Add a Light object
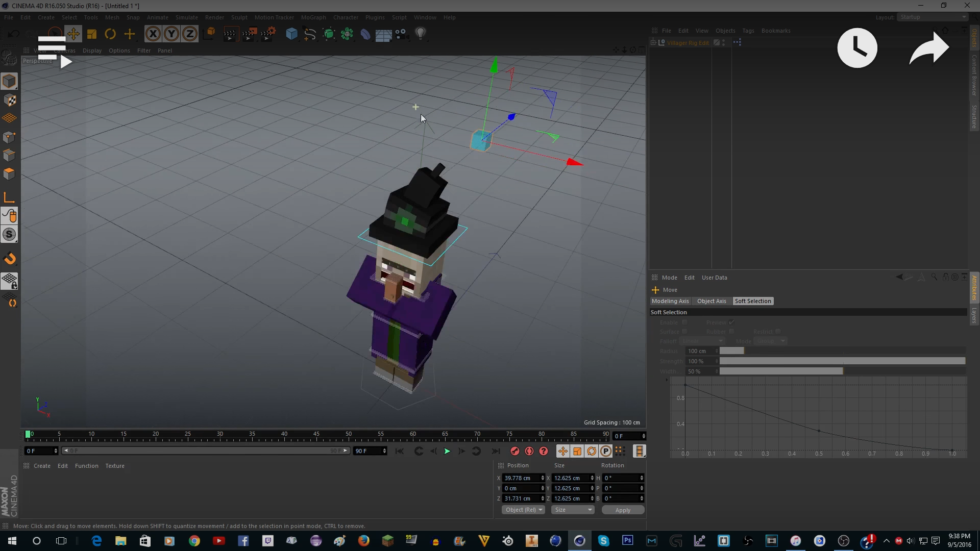This screenshot has height=551, width=980. click(421, 34)
